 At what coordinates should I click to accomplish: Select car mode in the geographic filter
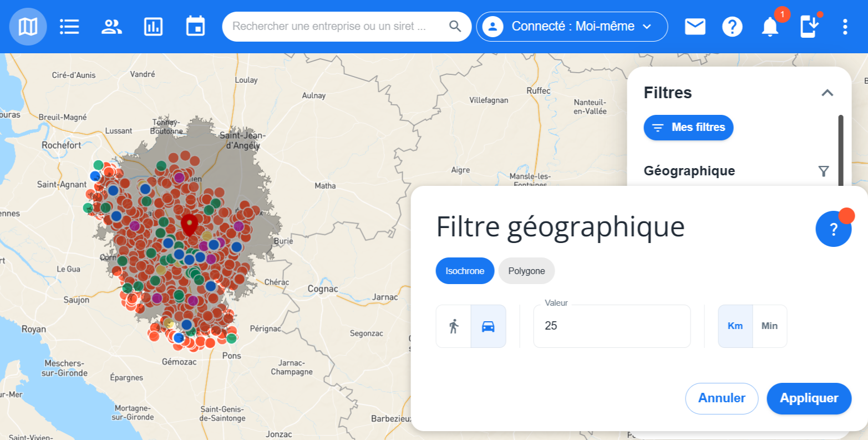coord(487,326)
